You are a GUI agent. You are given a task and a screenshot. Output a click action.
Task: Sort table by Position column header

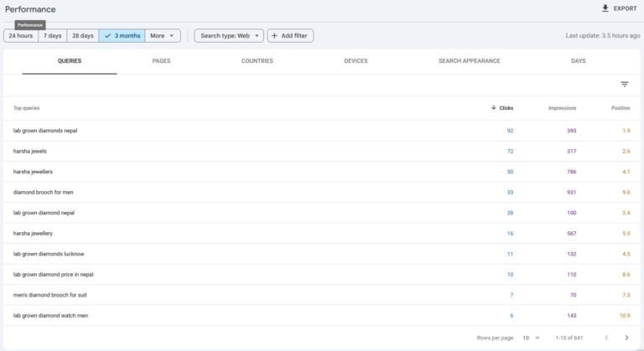[621, 108]
